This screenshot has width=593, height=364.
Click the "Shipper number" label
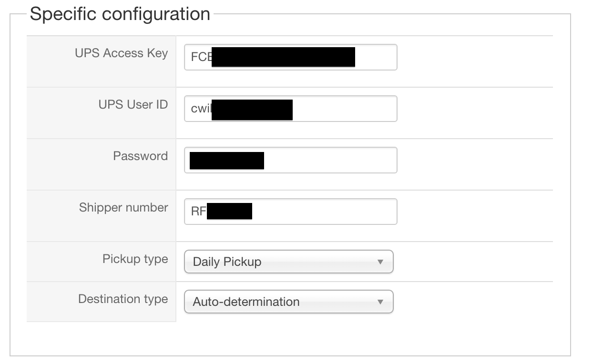123,207
